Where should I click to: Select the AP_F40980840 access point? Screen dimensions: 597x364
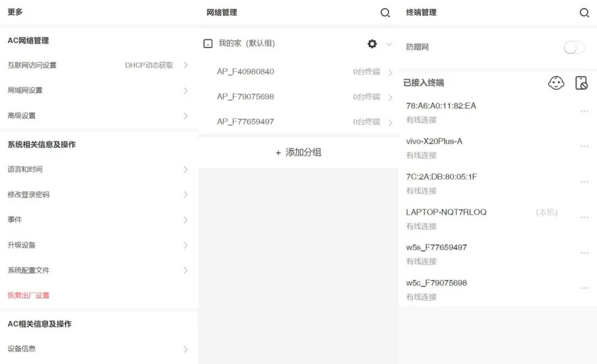click(x=245, y=71)
